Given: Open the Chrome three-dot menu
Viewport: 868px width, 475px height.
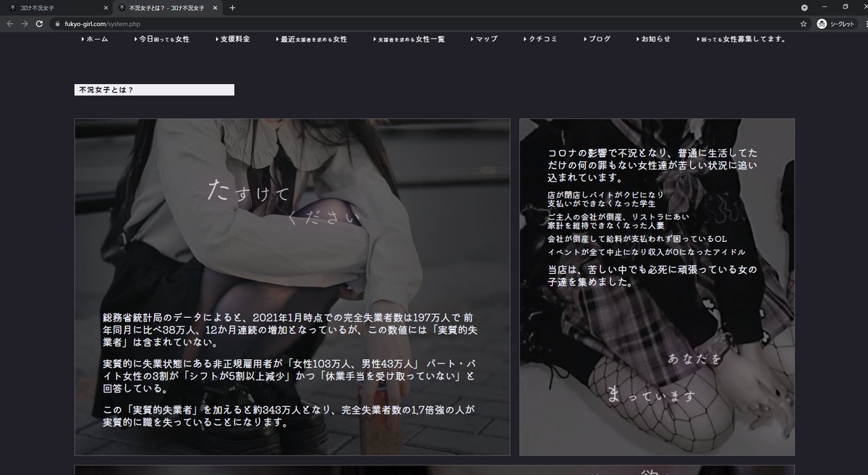Looking at the screenshot, I should coord(861,23).
